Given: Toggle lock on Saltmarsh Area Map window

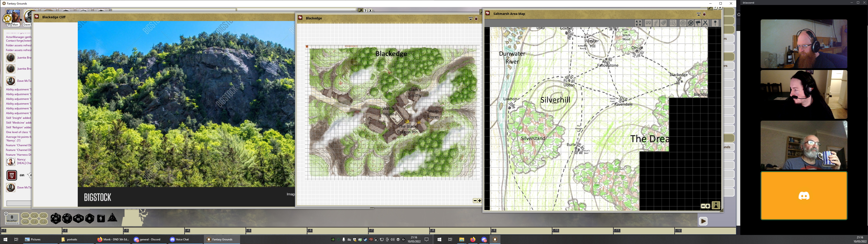Looking at the screenshot, I should click(704, 14).
